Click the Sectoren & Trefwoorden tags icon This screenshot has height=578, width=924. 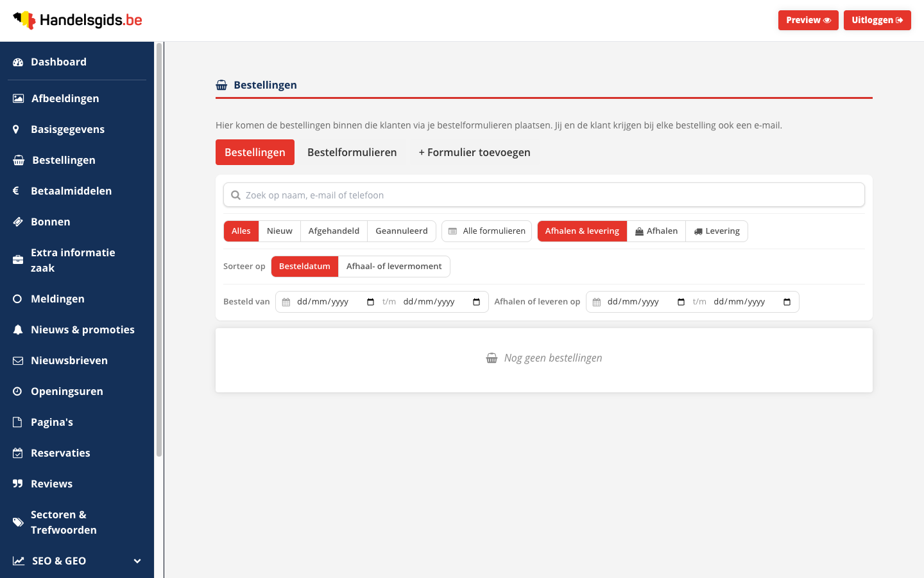19,522
